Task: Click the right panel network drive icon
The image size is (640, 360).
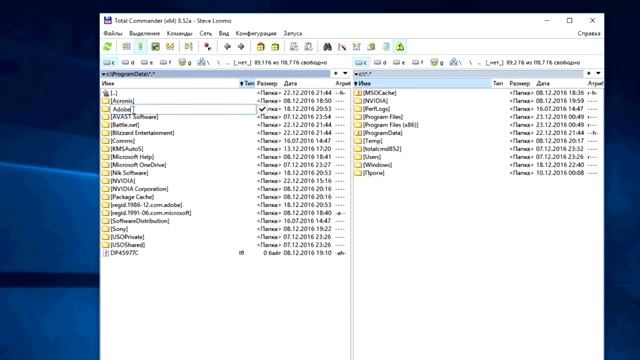Action: [455, 62]
